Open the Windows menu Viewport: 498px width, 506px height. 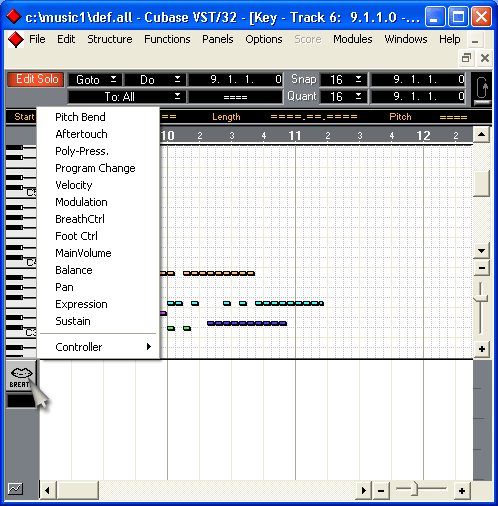406,39
